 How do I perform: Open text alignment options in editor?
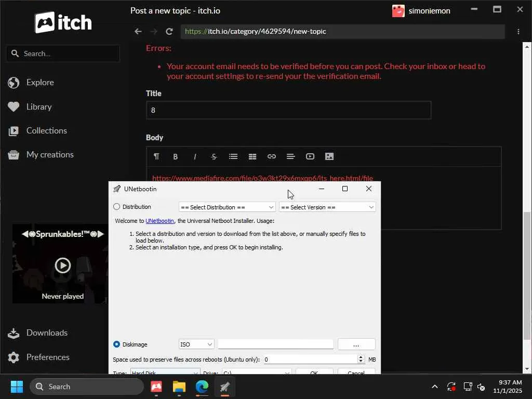pyautogui.click(x=291, y=156)
